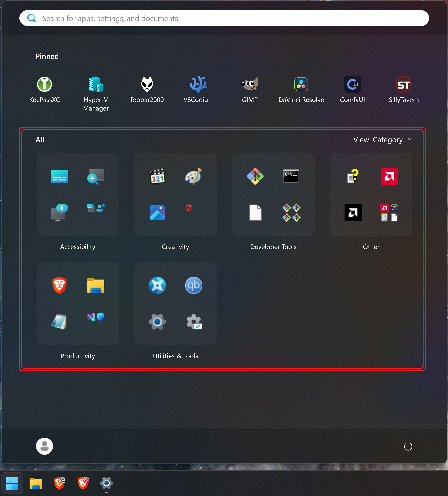Open second Brave icon on taskbar
448x496 pixels.
[83, 483]
